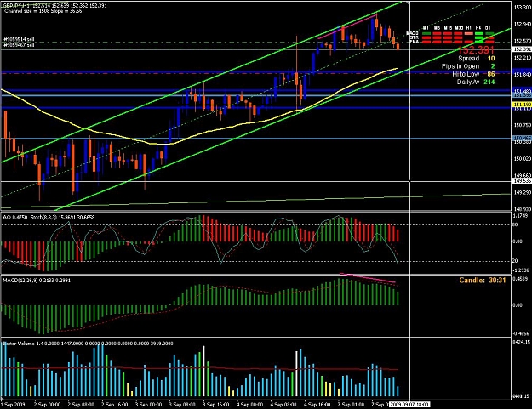Click the 4 Sep 16:00 time axis label
The height and width of the screenshot is (409, 532).
[x=317, y=405]
